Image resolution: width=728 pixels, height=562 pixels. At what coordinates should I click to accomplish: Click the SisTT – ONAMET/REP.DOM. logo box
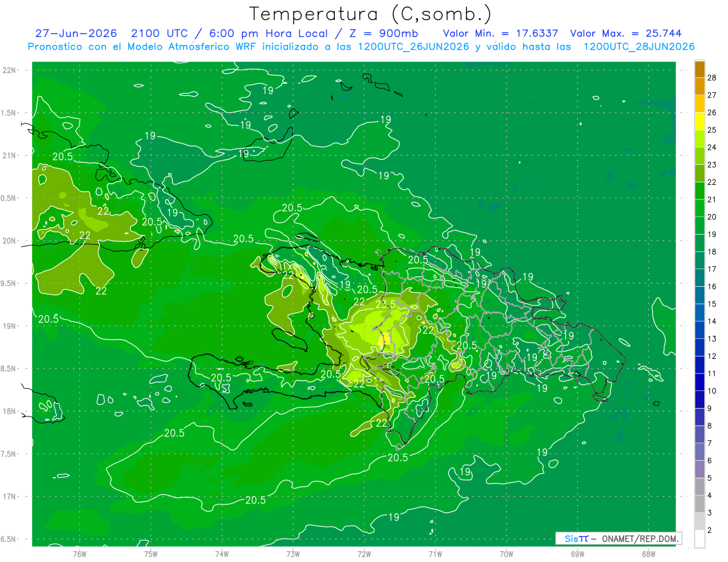click(x=618, y=538)
